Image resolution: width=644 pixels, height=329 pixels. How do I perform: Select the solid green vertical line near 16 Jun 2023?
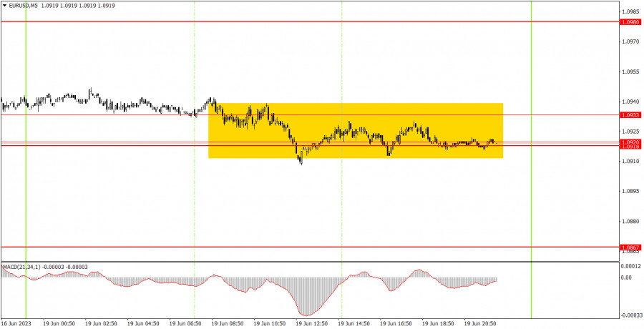(26, 159)
